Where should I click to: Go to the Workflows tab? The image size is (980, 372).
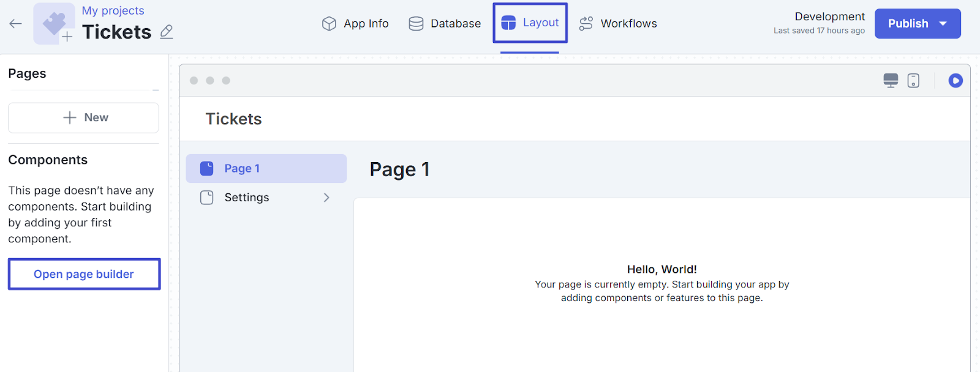coord(618,24)
